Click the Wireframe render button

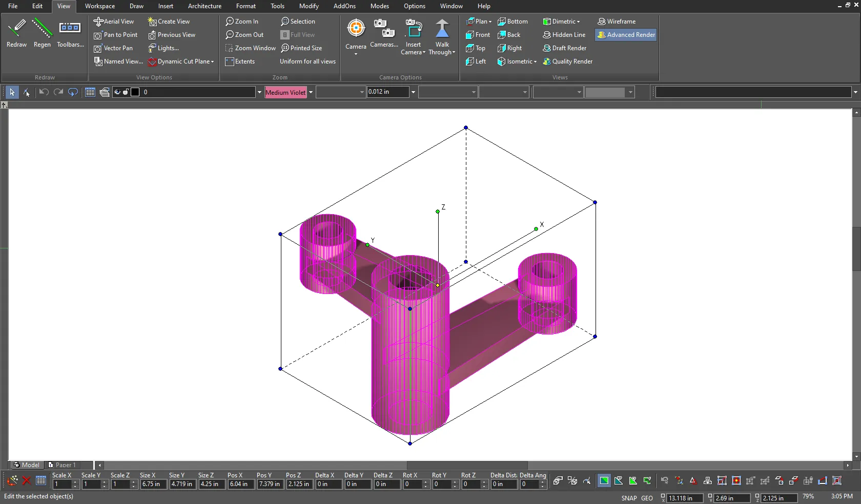[617, 22]
